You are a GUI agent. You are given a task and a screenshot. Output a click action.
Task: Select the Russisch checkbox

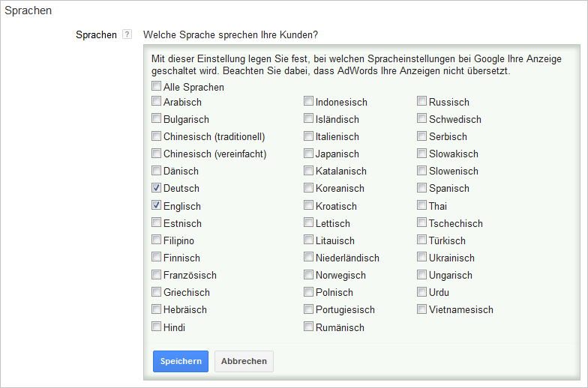pos(421,101)
